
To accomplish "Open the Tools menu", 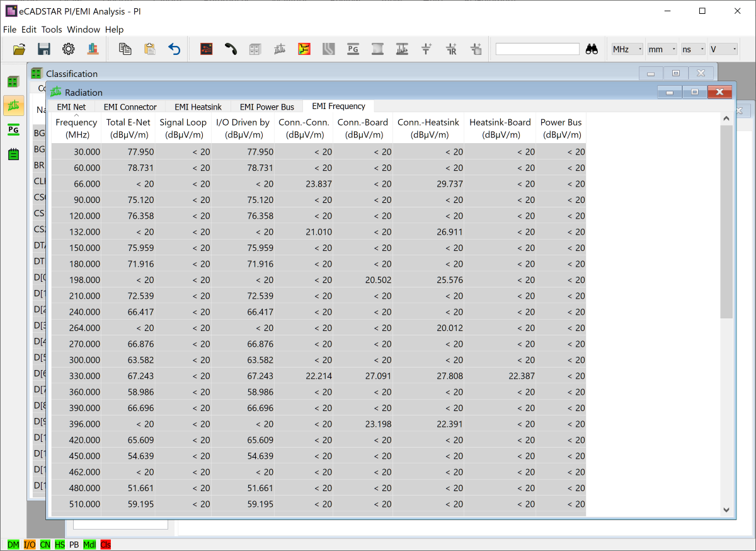I will pos(52,30).
